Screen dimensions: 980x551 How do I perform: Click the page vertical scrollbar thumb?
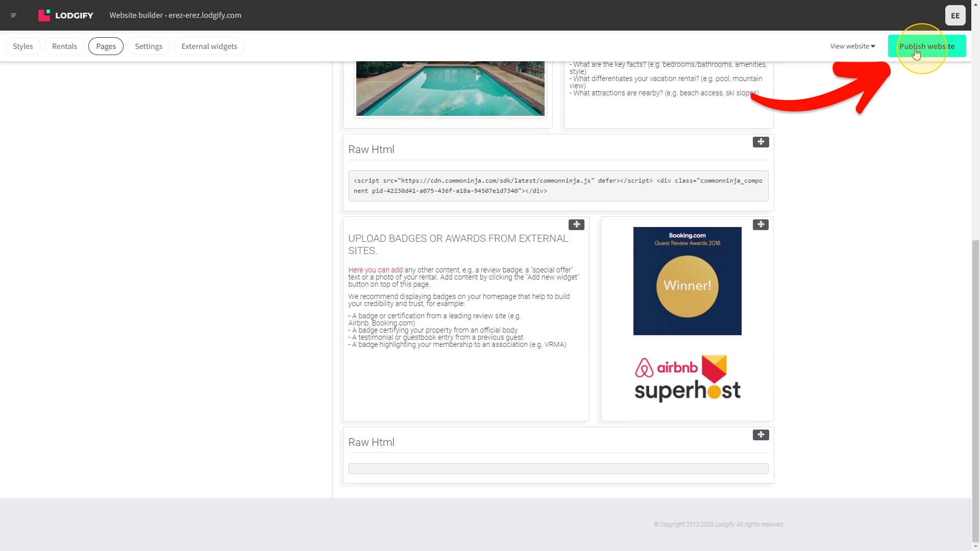point(975,390)
